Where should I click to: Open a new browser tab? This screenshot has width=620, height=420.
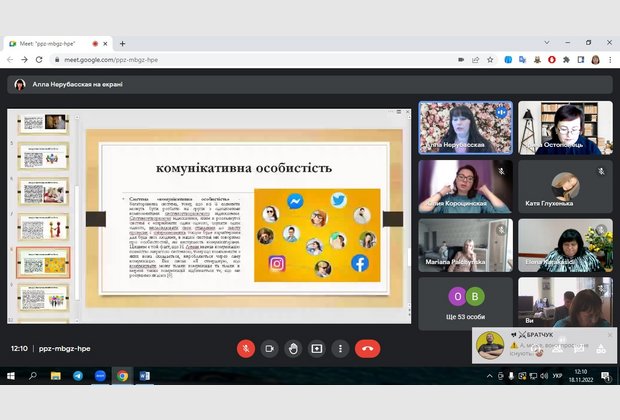click(x=122, y=43)
